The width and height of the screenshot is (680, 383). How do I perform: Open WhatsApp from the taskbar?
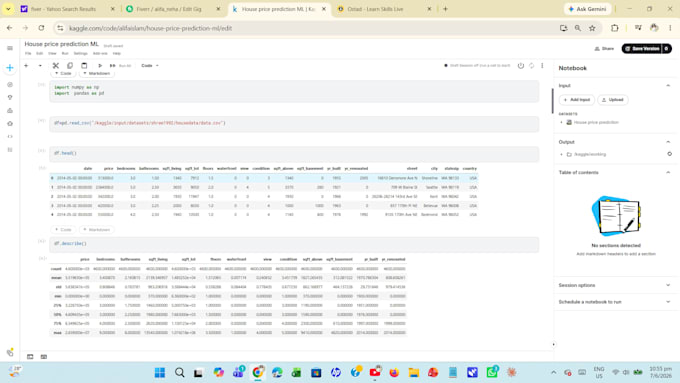[x=492, y=373]
